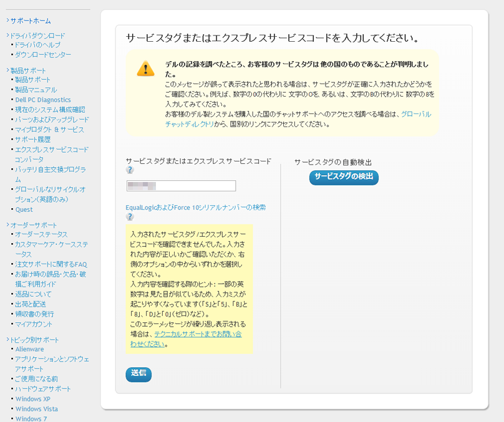Click the service tag input field

coord(181,186)
